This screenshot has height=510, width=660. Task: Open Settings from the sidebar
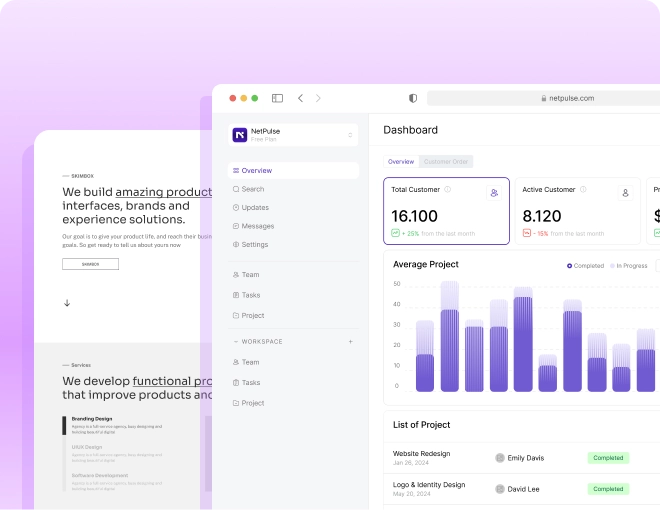tap(254, 244)
